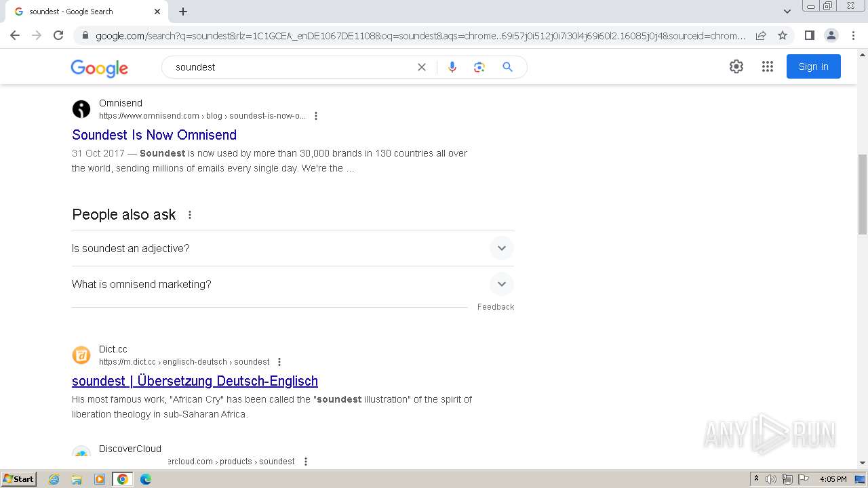Share this page from the address bar
The height and width of the screenshot is (488, 868).
(761, 35)
